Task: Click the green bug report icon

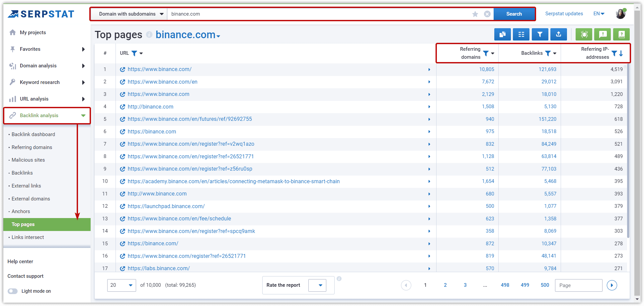Action: [584, 34]
